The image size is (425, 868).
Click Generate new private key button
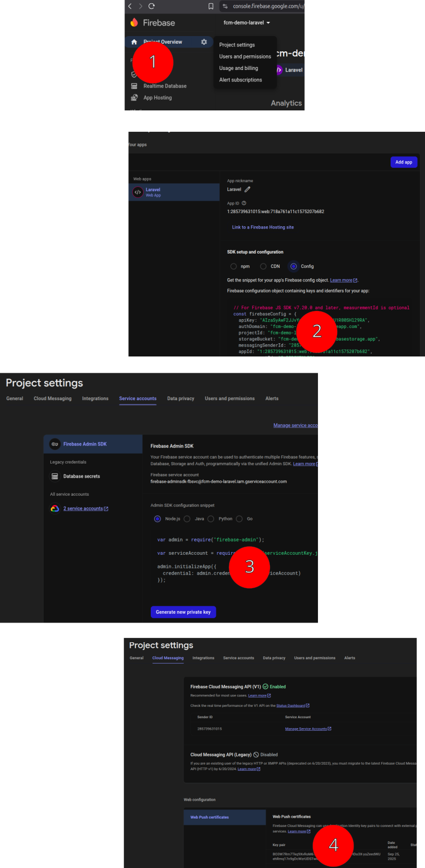pyautogui.click(x=183, y=612)
